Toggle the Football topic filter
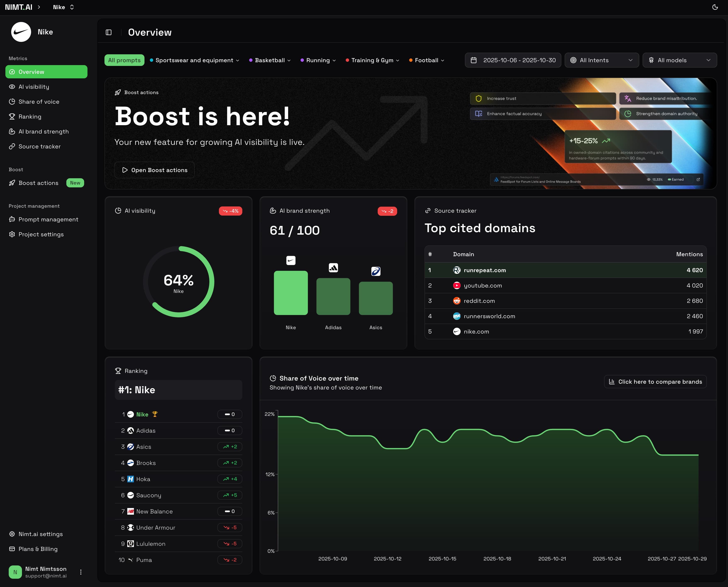Image resolution: width=728 pixels, height=587 pixels. (426, 60)
